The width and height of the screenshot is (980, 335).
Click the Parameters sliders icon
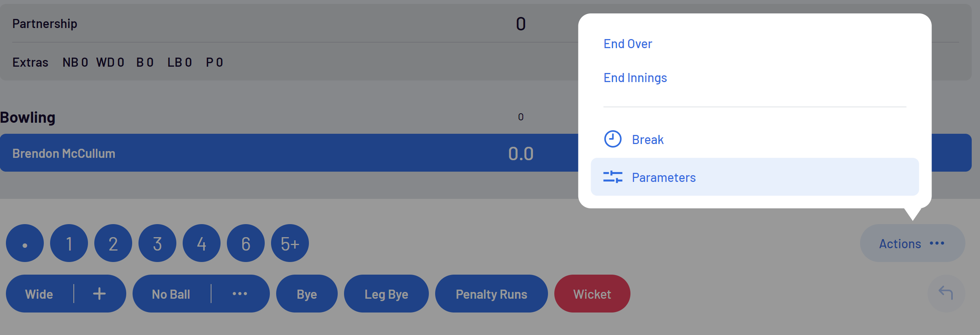point(613,177)
